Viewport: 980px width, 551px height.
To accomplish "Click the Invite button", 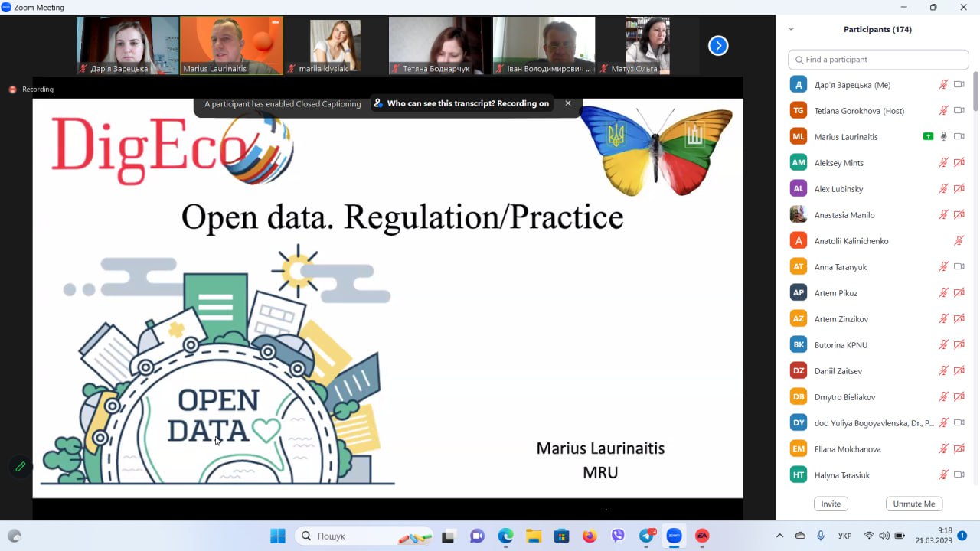I will click(x=831, y=504).
